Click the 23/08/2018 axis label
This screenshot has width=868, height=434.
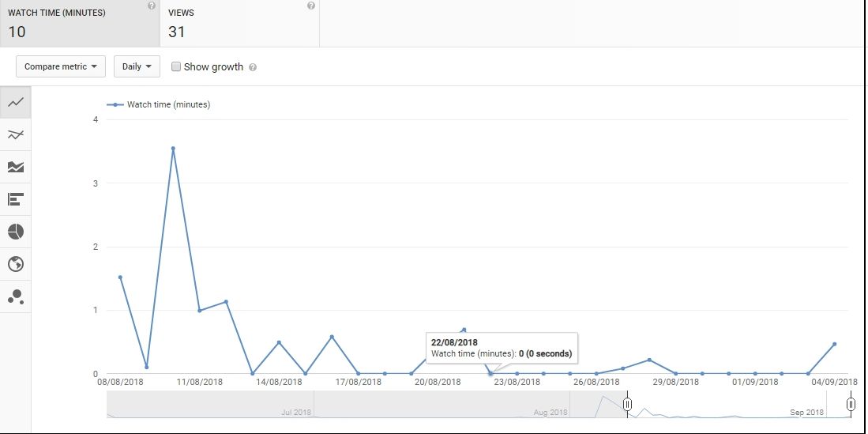(x=517, y=382)
